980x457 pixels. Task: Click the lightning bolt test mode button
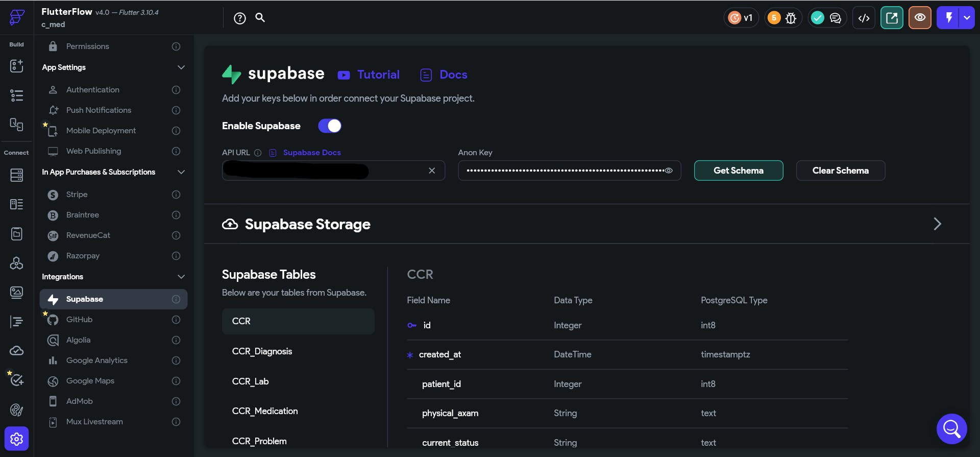[x=948, y=18]
